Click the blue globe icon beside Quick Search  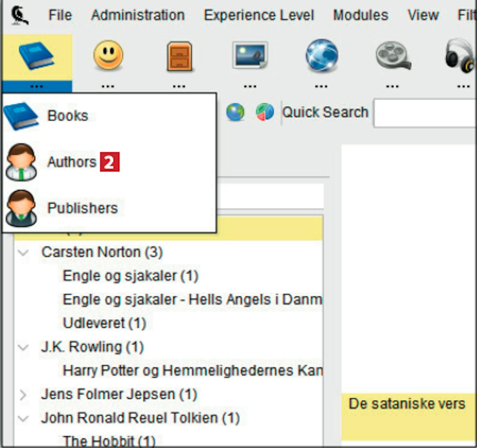pos(235,112)
